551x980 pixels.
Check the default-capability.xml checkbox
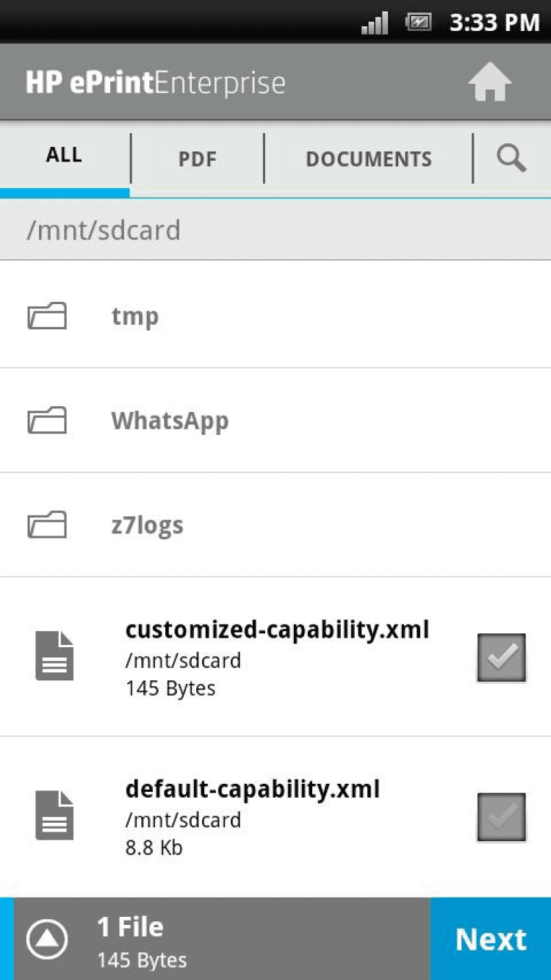[x=501, y=816]
